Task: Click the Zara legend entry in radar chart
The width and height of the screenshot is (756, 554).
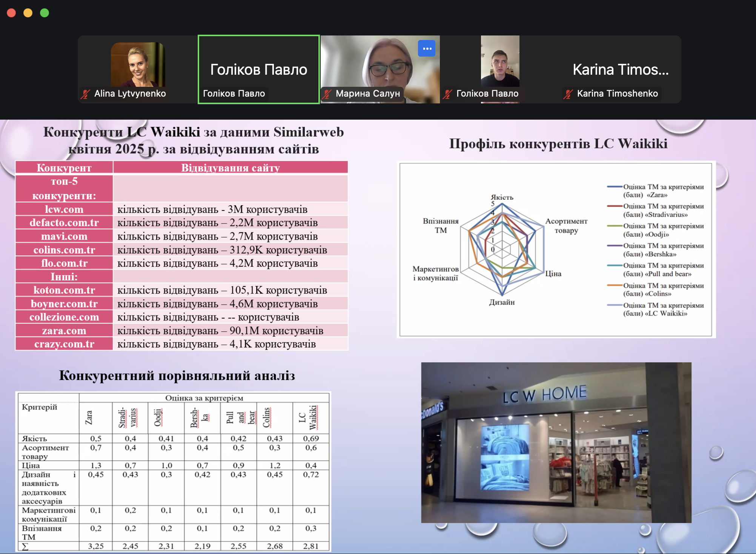Action: [x=656, y=191]
